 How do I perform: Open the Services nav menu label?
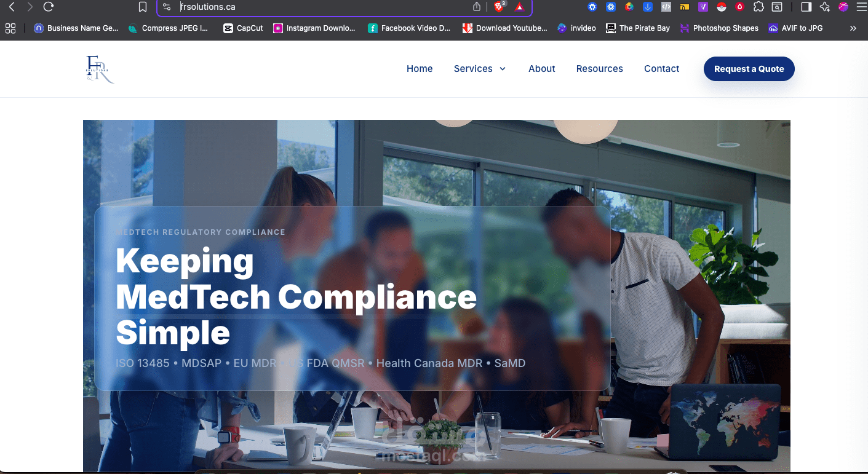pyautogui.click(x=473, y=69)
